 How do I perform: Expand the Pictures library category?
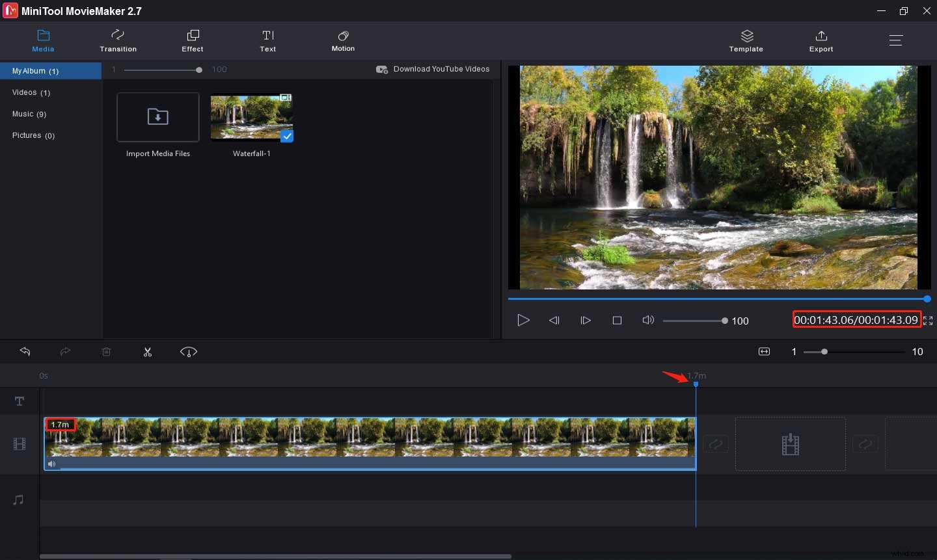click(33, 135)
